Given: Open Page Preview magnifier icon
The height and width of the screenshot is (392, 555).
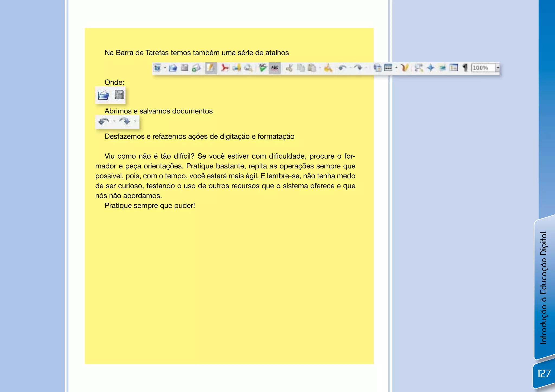Looking at the screenshot, I should click(x=249, y=68).
